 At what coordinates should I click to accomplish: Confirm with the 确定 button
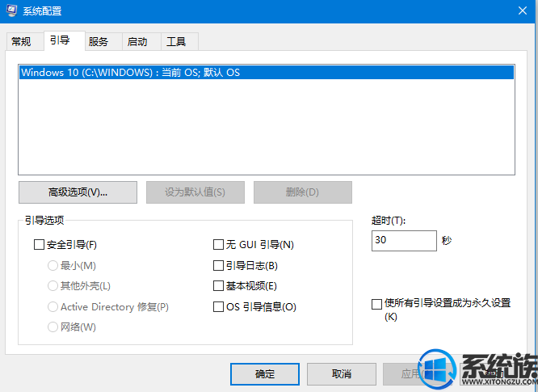pos(265,374)
